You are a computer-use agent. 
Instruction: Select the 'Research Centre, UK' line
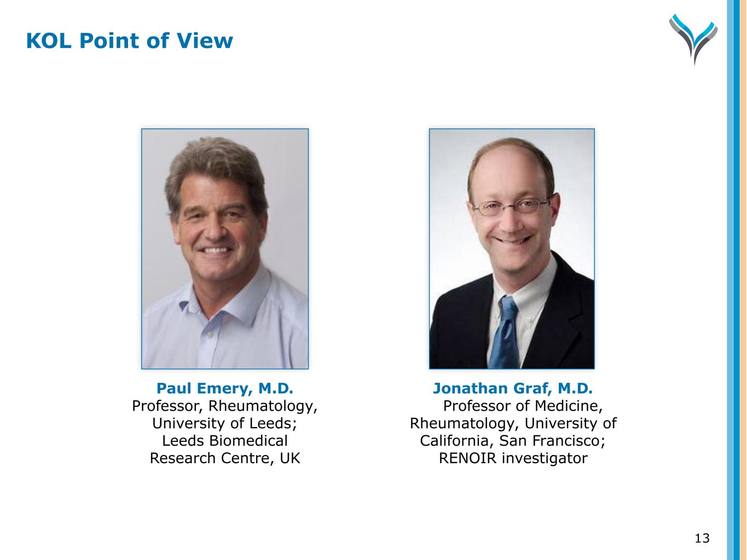point(225,458)
